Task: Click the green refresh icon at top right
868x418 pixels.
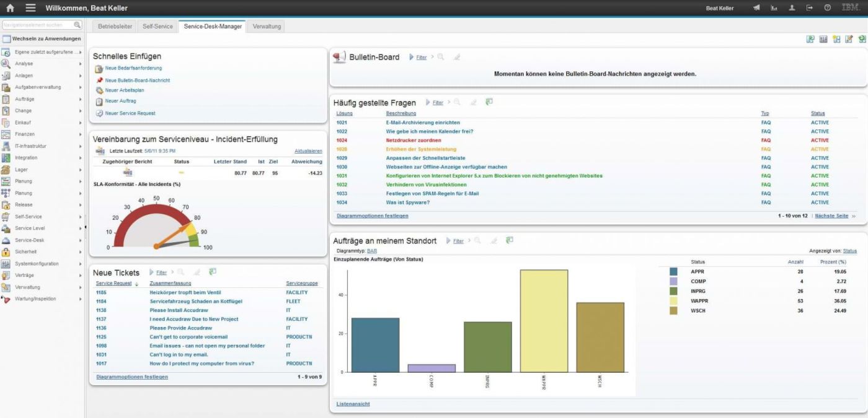Action: coord(862,38)
